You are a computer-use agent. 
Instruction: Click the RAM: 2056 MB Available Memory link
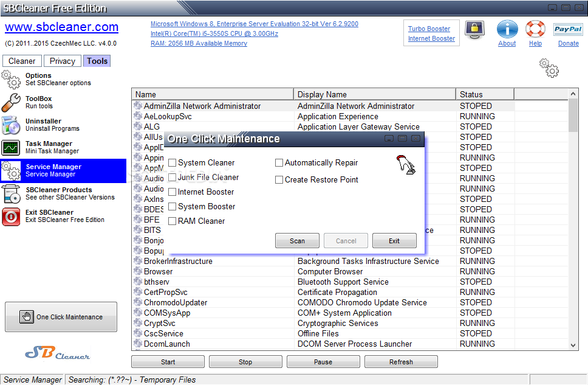pos(199,43)
